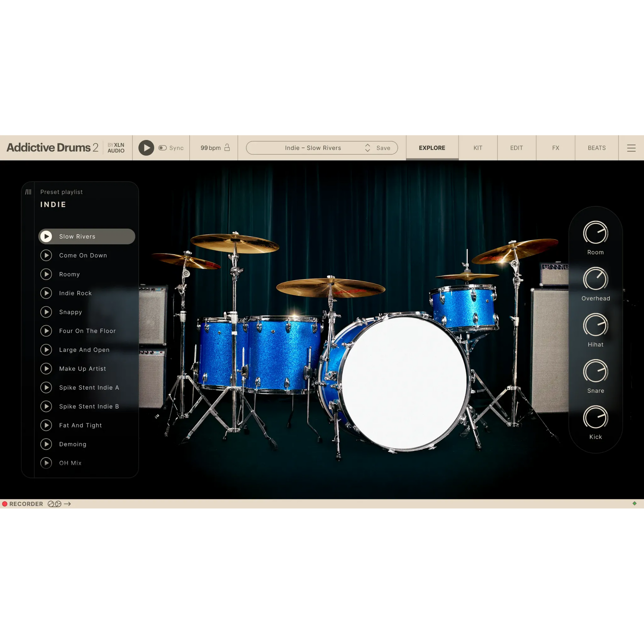
Task: Play Four On The Floor preview
Action: 46,331
